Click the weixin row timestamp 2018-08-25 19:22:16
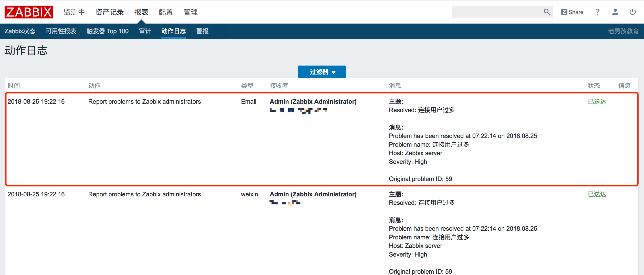644x275 pixels. [36, 194]
